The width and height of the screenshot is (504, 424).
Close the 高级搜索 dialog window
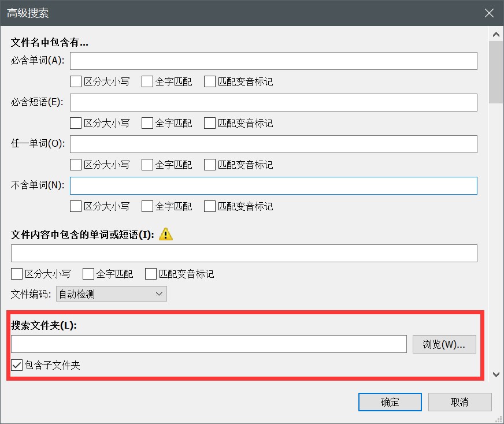point(489,13)
